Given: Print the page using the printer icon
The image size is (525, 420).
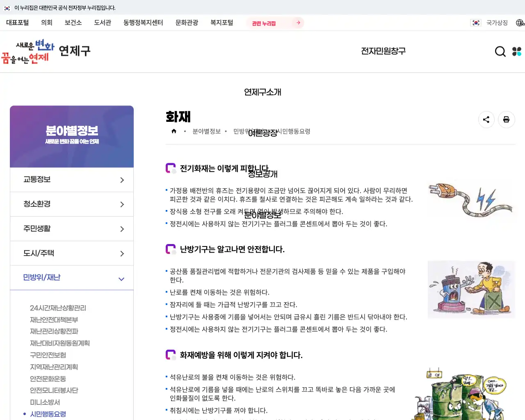Looking at the screenshot, I should (x=507, y=119).
